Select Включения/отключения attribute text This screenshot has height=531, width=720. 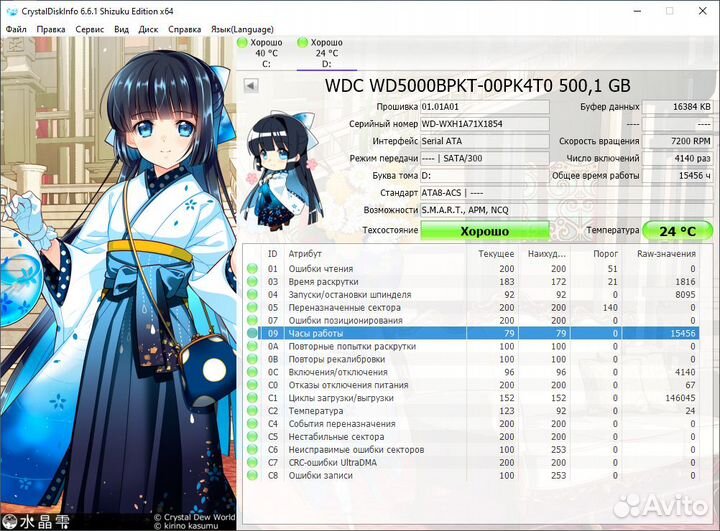(x=338, y=372)
